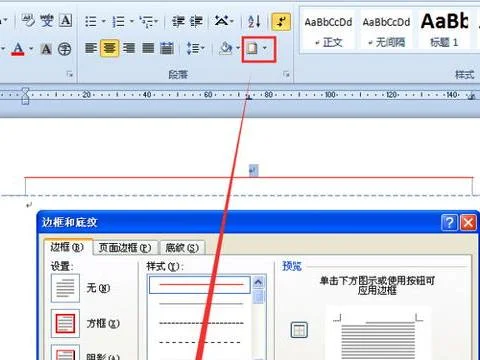Select the 无(N) border setting
Screen dimensions: 480x360
pyautogui.click(x=65, y=288)
